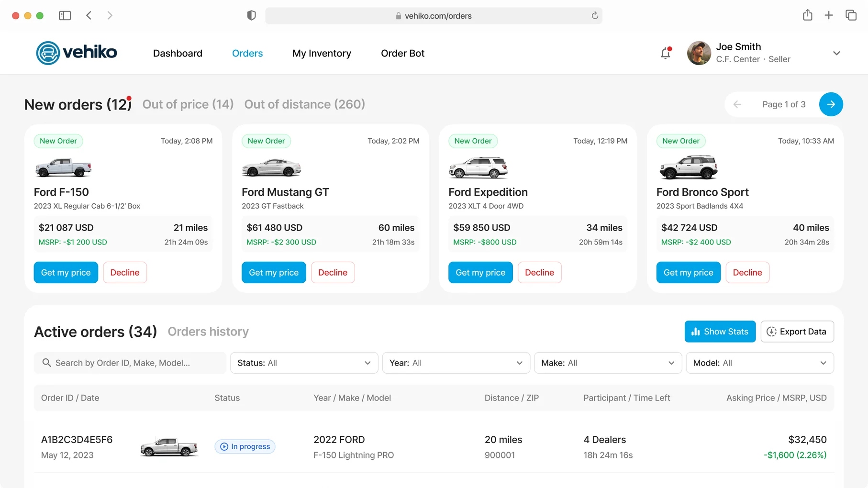This screenshot has width=868, height=488.
Task: Show the browser tab overview
Action: click(x=851, y=15)
